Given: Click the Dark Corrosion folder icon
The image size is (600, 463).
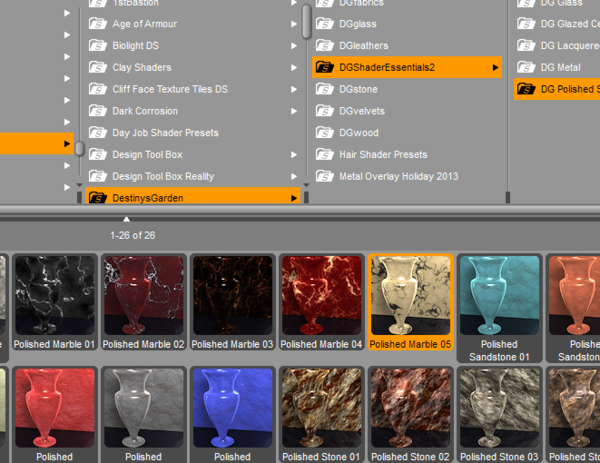Looking at the screenshot, I should [98, 111].
